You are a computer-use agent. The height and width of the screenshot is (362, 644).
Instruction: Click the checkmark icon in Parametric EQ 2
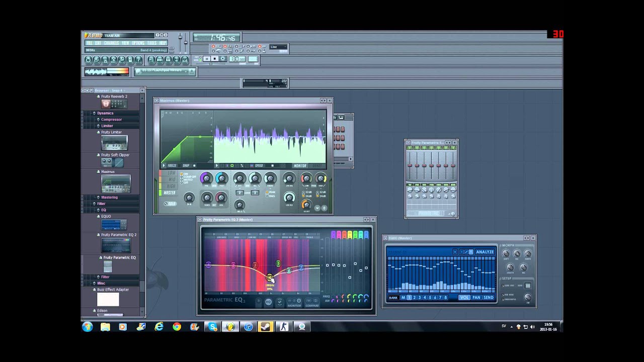pos(280,302)
